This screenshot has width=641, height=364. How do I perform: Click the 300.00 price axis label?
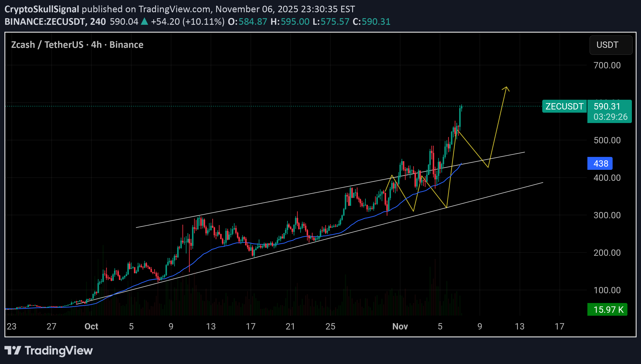click(607, 215)
